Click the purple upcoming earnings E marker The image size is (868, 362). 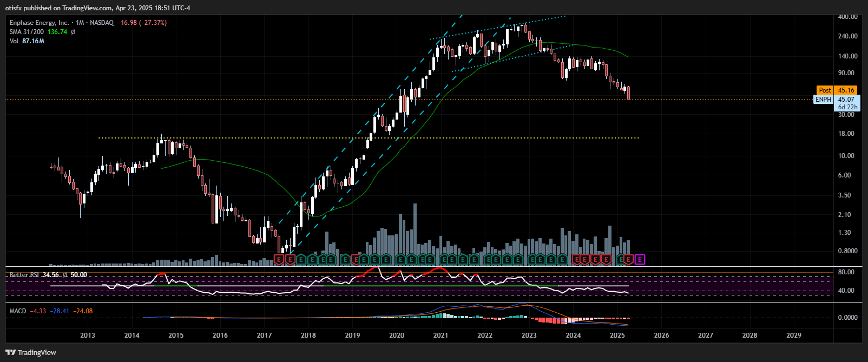click(640, 260)
